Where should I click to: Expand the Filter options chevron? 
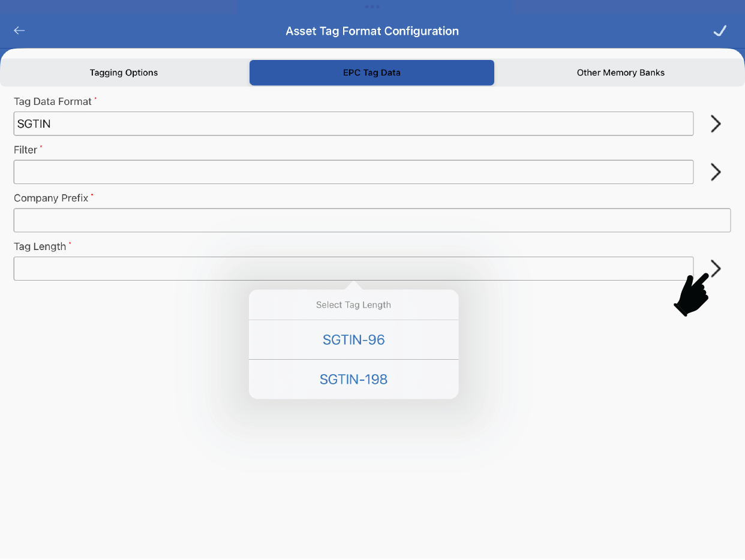coord(715,172)
